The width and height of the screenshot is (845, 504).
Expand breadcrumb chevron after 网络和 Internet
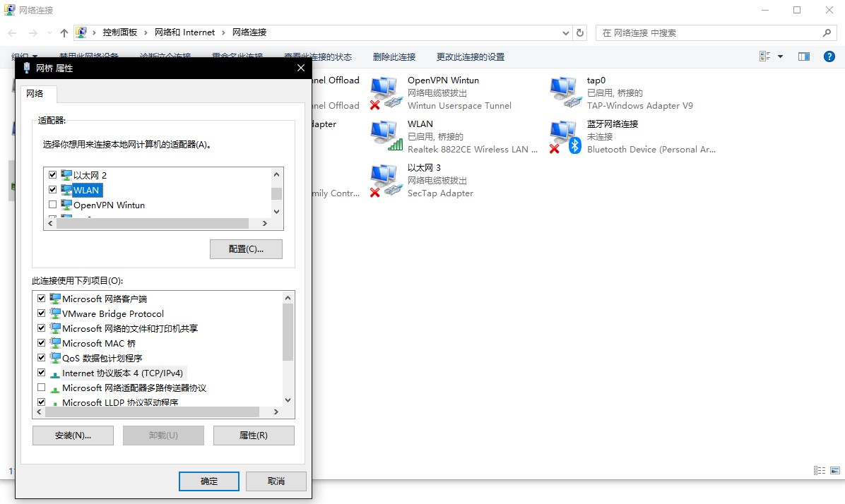click(224, 32)
